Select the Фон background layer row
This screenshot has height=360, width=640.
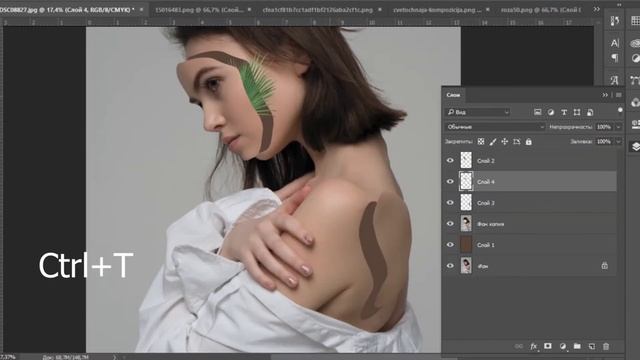(529, 266)
